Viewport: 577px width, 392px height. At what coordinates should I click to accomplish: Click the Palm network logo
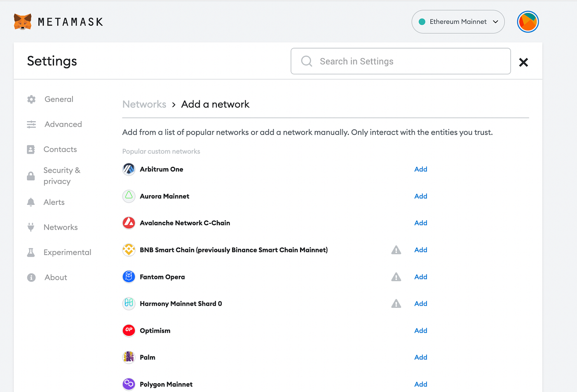(129, 357)
